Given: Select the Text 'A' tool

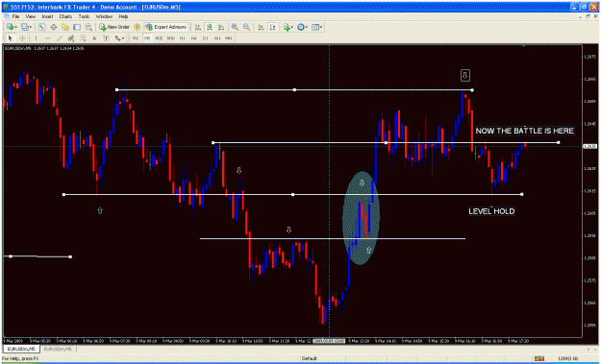Looking at the screenshot, I should click(x=94, y=37).
